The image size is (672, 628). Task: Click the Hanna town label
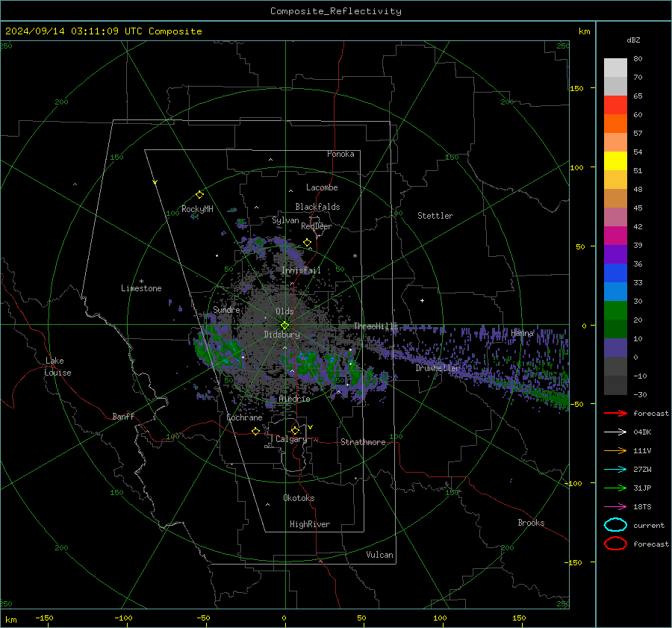coord(522,332)
